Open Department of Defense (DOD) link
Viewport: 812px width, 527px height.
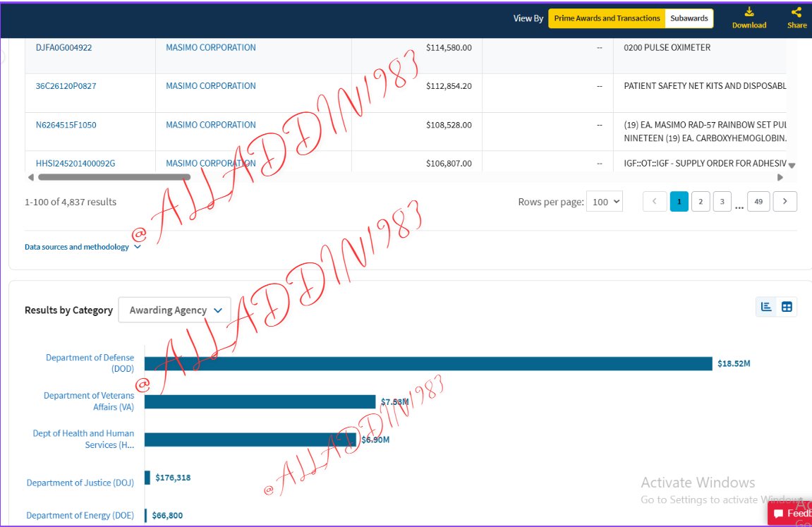[90, 363]
